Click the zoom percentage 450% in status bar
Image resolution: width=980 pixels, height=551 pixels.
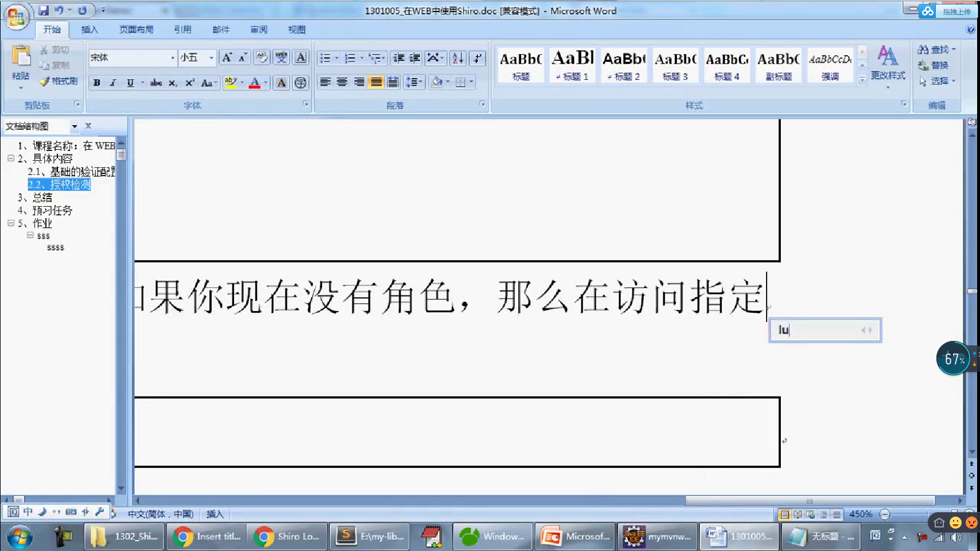click(861, 514)
